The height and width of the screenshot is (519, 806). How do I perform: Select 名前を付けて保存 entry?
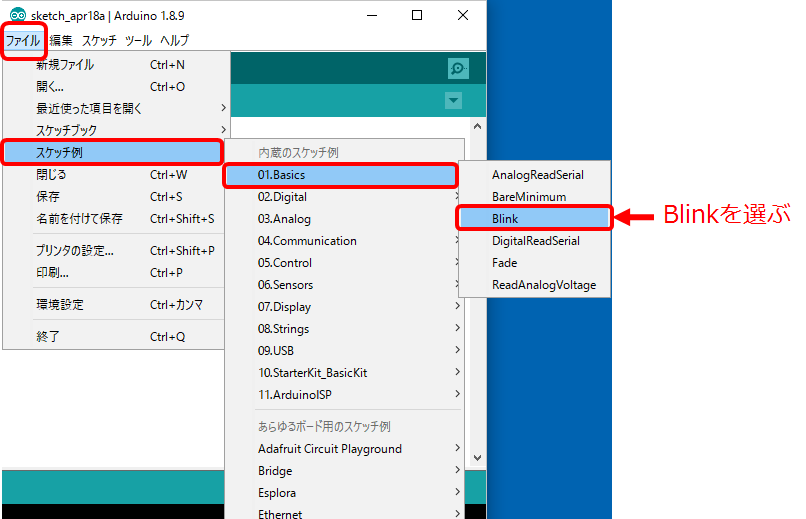(114, 219)
